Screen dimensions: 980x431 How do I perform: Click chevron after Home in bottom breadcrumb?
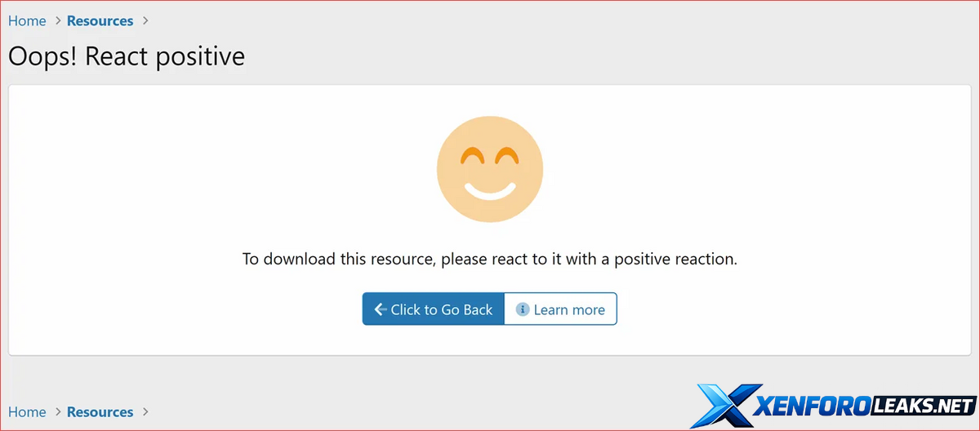57,412
